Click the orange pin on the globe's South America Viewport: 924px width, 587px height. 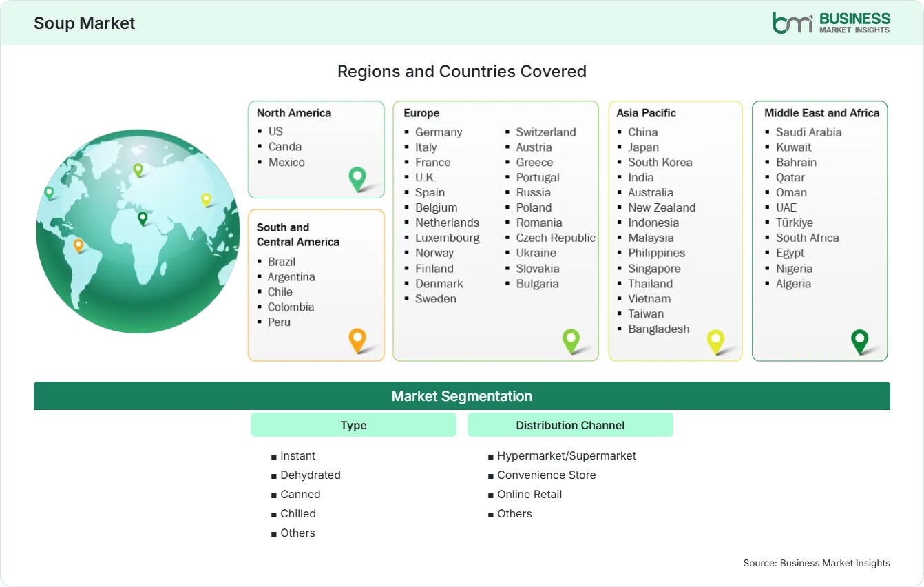click(78, 245)
